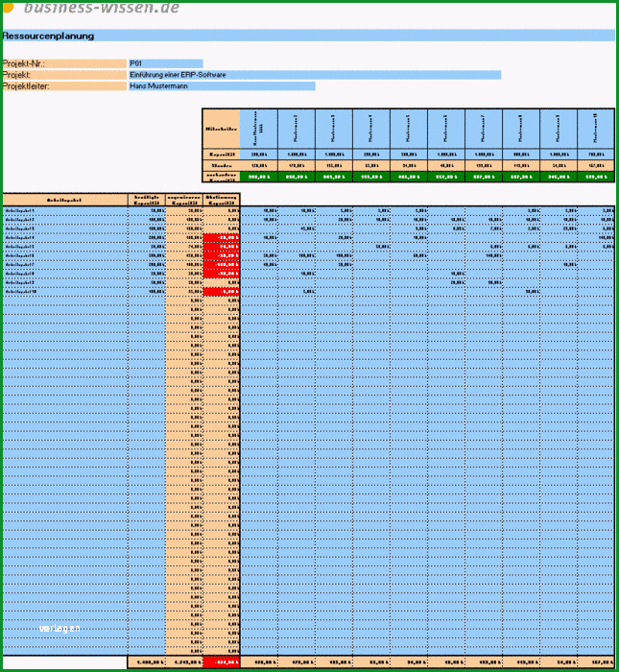Viewport: 619px width, 672px height.
Task: Select the Arbeitspaket 8 row label
Action: coord(65,274)
